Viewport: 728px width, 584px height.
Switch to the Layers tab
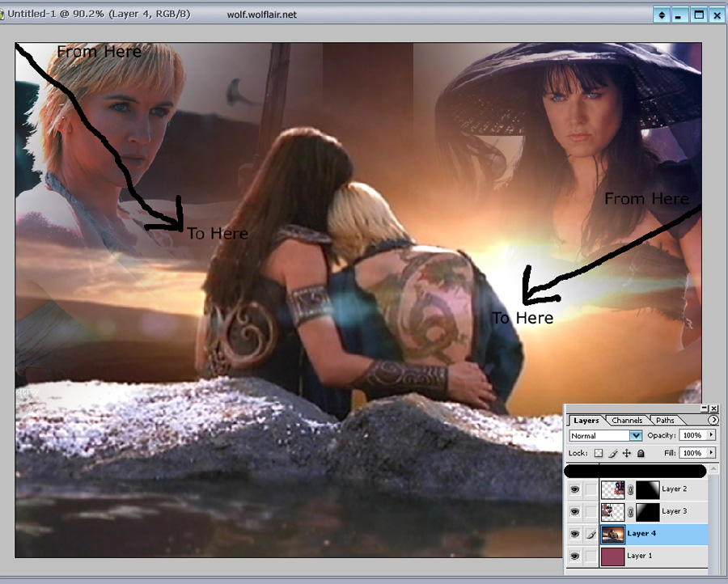click(586, 420)
